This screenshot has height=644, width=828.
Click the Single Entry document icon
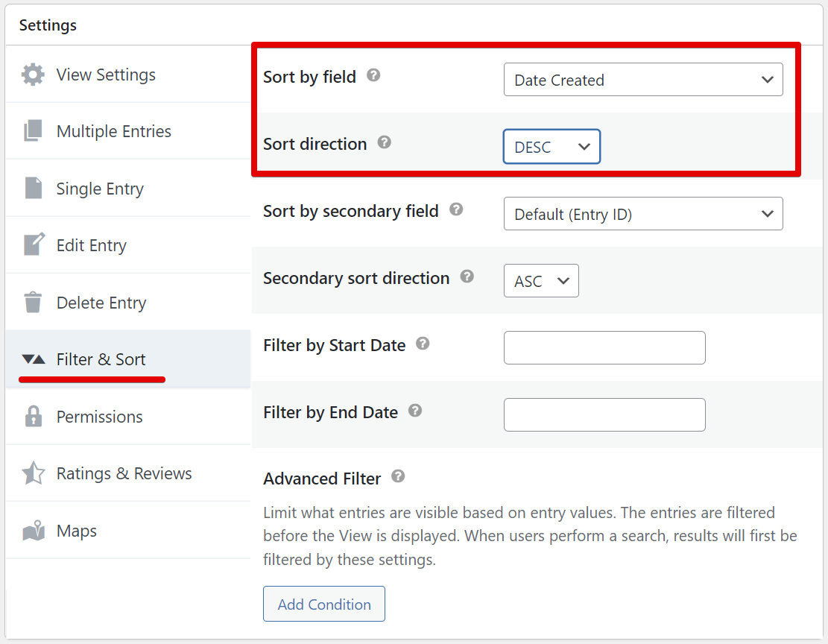pyautogui.click(x=33, y=189)
